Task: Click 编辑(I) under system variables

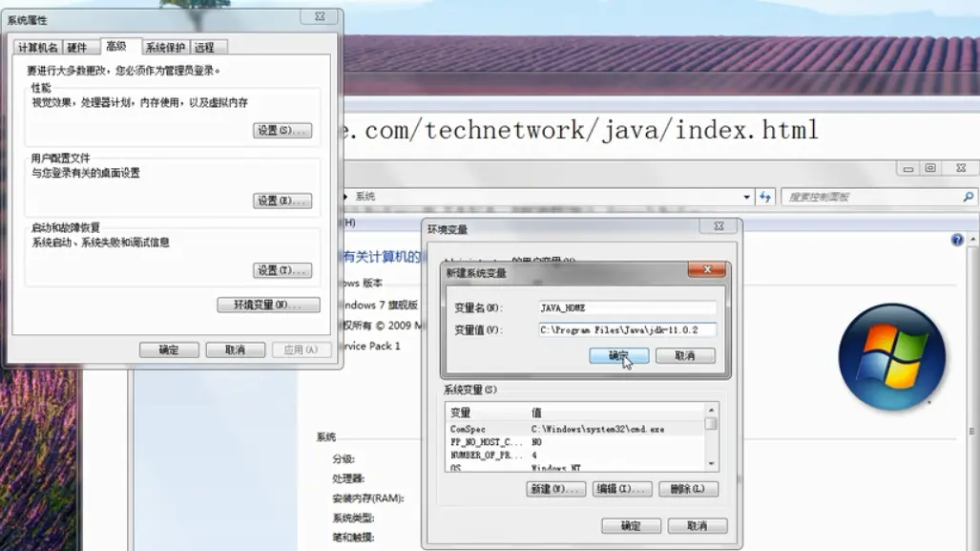Action: [622, 489]
